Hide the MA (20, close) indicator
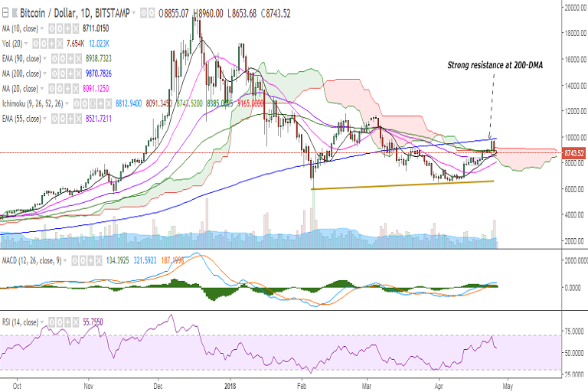This screenshot has width=588, height=392. click(x=52, y=89)
